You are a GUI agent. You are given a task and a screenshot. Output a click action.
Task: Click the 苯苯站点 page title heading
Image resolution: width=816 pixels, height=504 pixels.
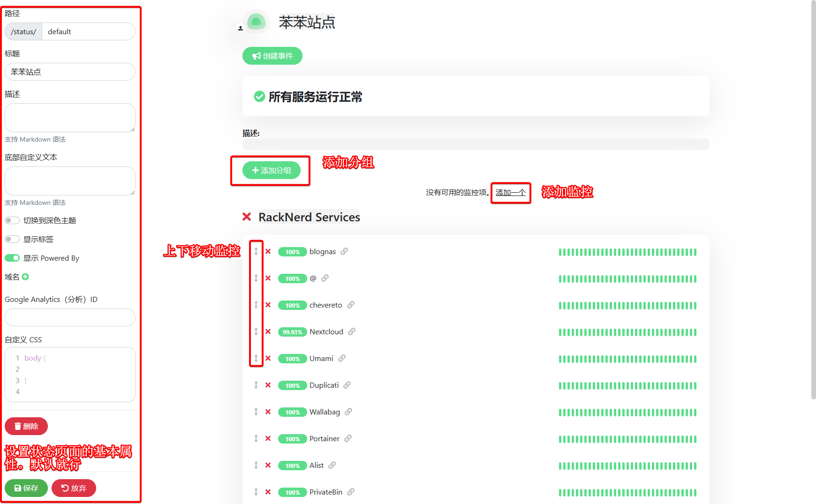(307, 22)
